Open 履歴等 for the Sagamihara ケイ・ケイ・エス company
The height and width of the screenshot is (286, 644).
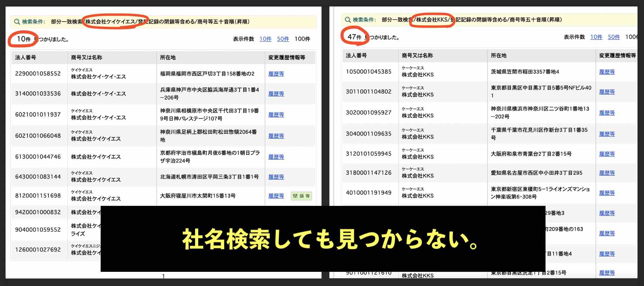tap(276, 115)
